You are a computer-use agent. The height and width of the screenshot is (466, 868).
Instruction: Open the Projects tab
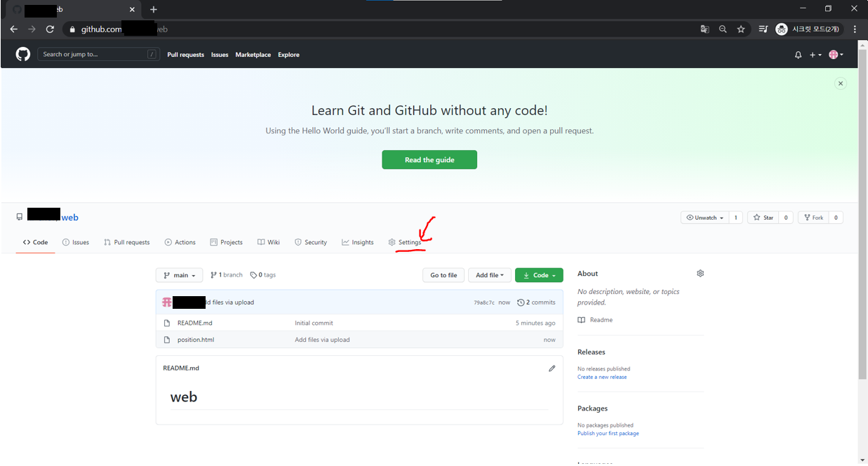click(227, 242)
